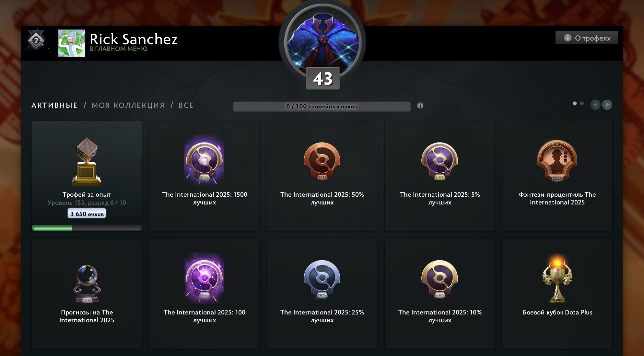The height and width of the screenshot is (356, 644).
Task: Go to next trophy page arrow
Action: coord(607,104)
